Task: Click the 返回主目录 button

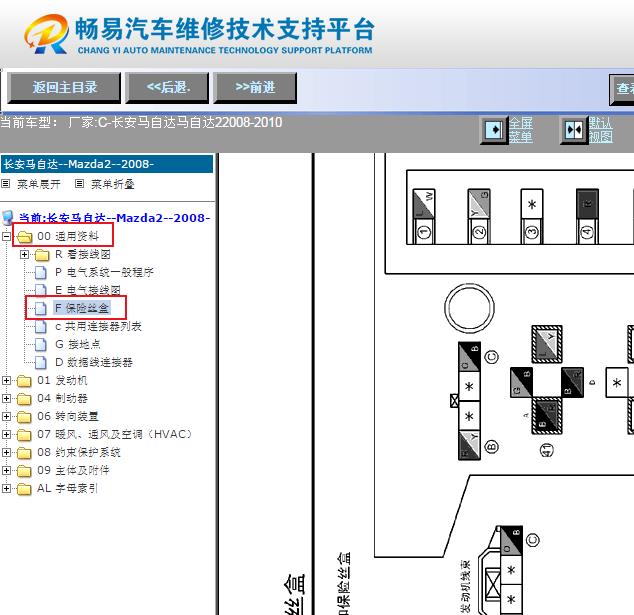Action: (x=64, y=87)
